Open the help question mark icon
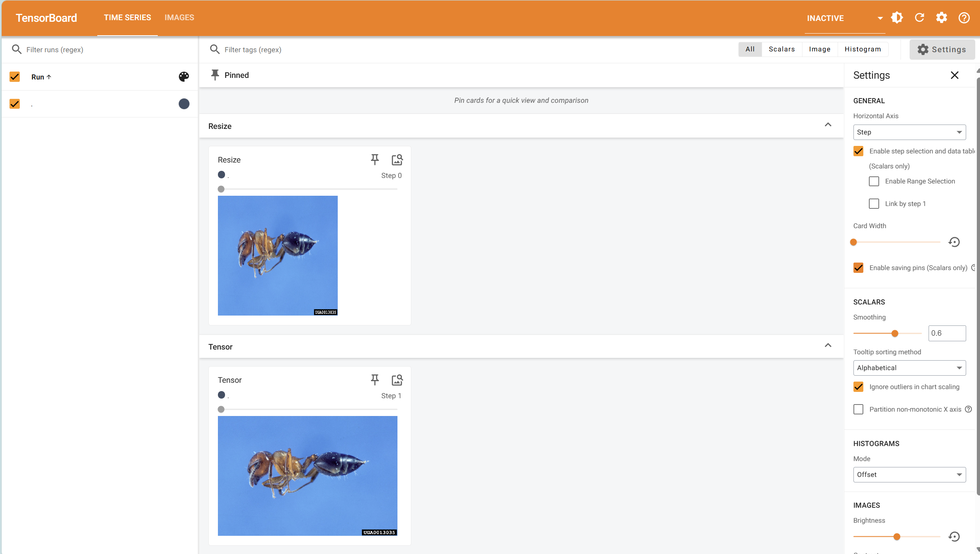Viewport: 980px width, 554px height. [x=964, y=18]
